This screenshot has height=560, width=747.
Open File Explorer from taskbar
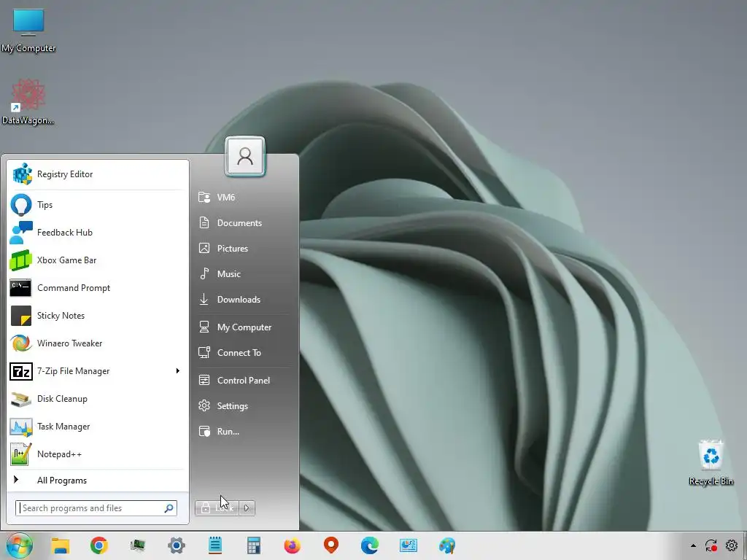(x=61, y=545)
